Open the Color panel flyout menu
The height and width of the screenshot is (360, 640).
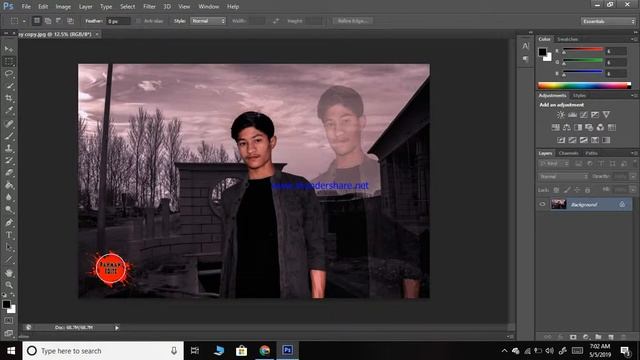(634, 39)
